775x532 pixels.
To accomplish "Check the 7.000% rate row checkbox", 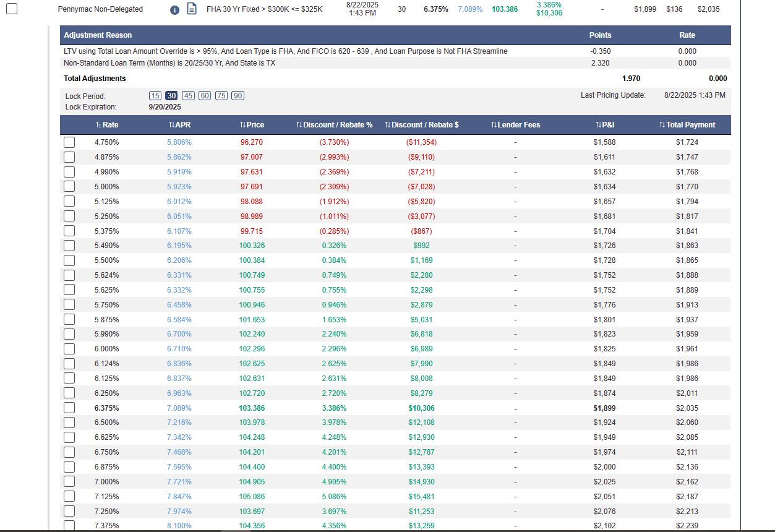I will (x=69, y=482).
